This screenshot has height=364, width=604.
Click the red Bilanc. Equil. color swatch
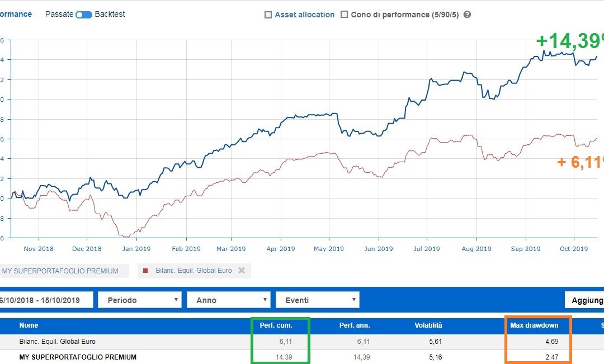pyautogui.click(x=146, y=271)
